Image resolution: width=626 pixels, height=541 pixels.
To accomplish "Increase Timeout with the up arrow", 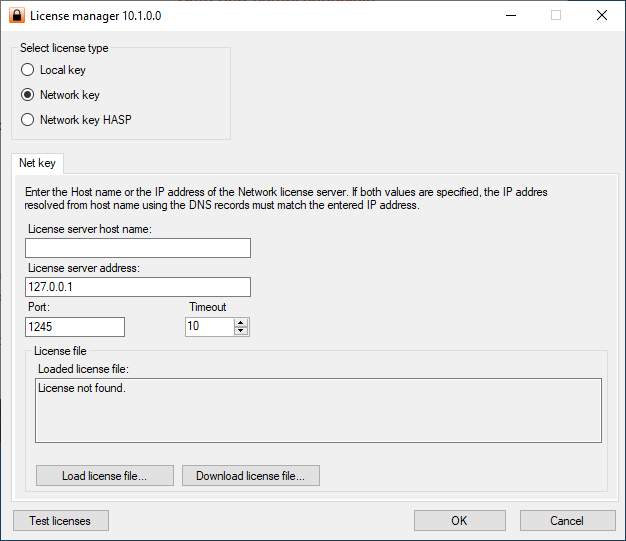I will tap(240, 322).
